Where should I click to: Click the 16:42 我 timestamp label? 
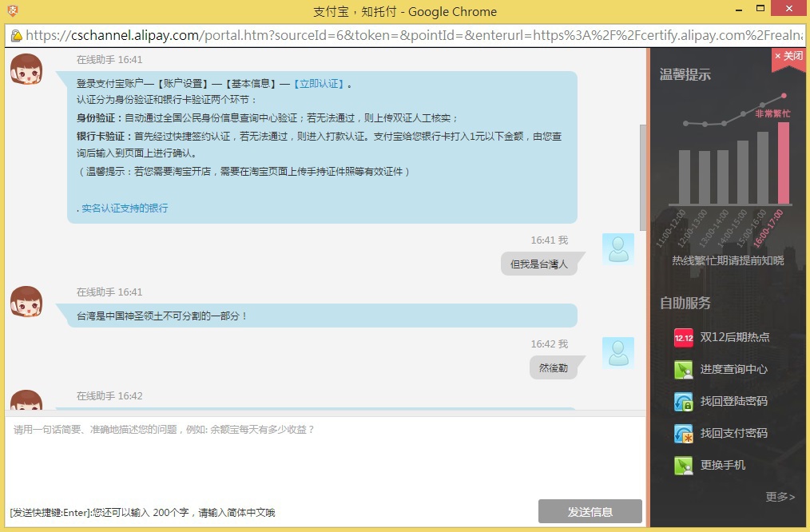point(549,344)
